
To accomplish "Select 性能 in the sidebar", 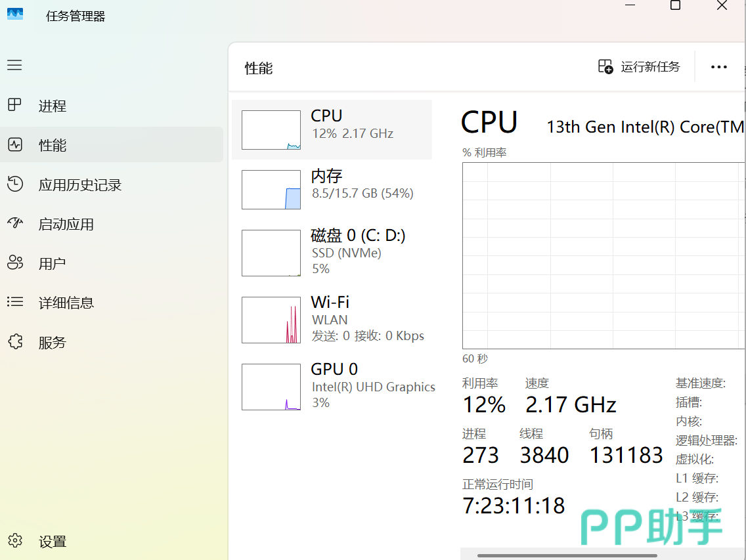I will [112, 144].
